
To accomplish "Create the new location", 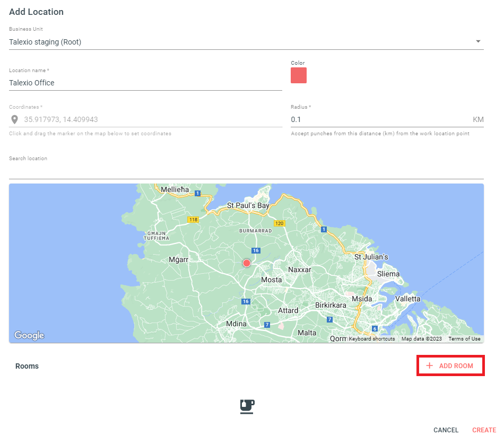I will pyautogui.click(x=484, y=430).
